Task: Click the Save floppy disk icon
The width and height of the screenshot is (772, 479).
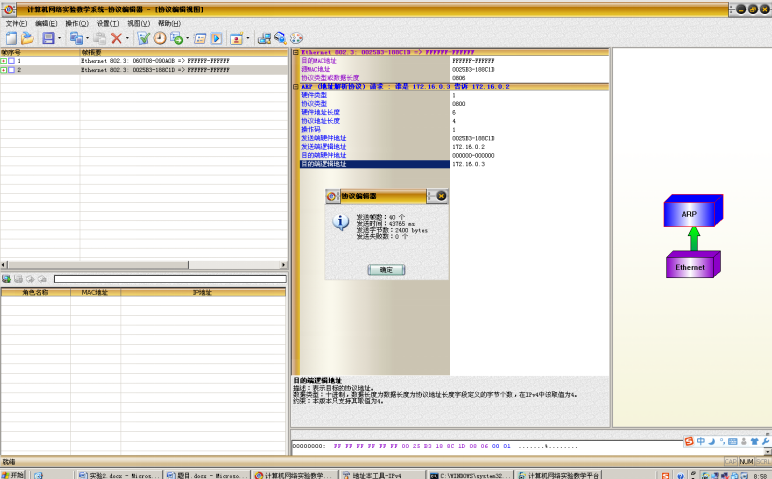Action: [48, 38]
